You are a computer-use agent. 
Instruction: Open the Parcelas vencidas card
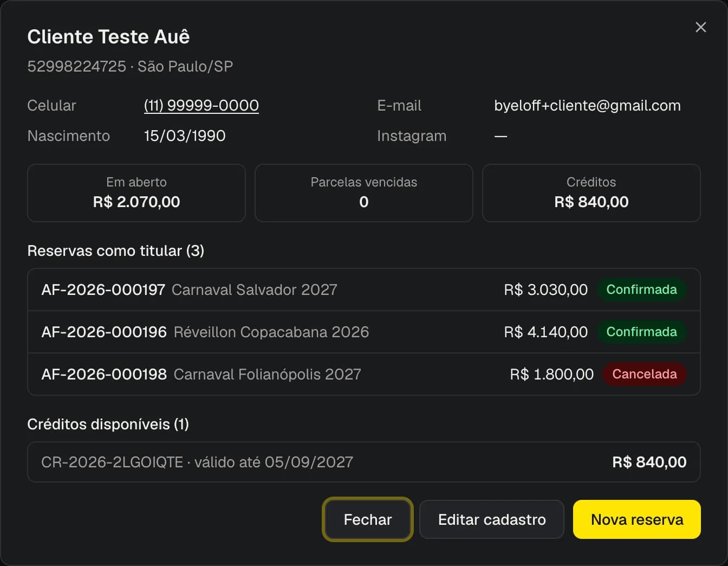[x=364, y=193]
